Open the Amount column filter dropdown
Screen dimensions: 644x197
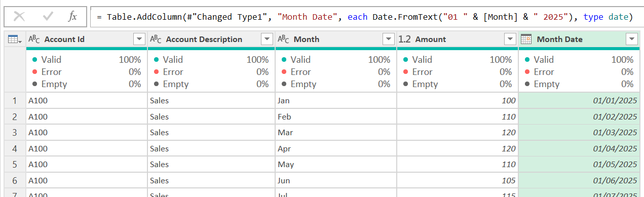point(510,39)
